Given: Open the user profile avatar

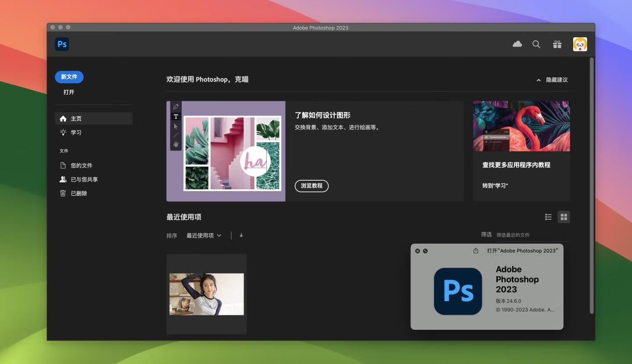Looking at the screenshot, I should [580, 44].
